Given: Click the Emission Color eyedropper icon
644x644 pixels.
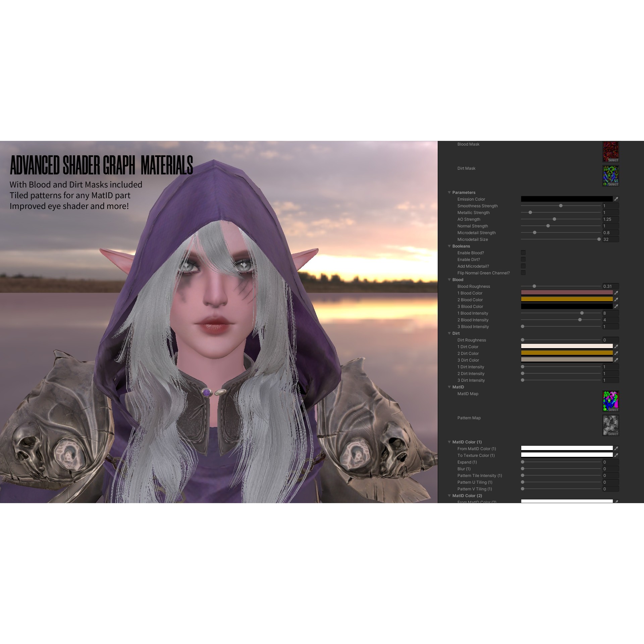Looking at the screenshot, I should [616, 199].
